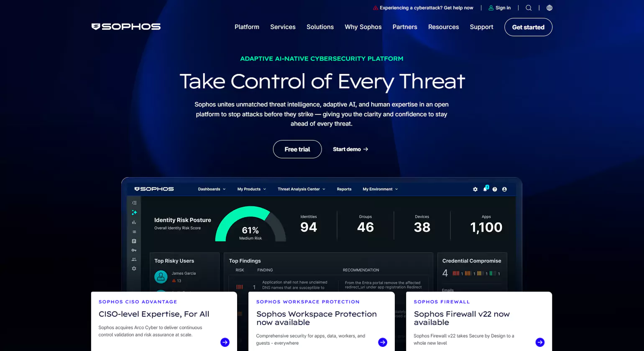
Task: Open the users group icon in sidebar
Action: [134, 259]
